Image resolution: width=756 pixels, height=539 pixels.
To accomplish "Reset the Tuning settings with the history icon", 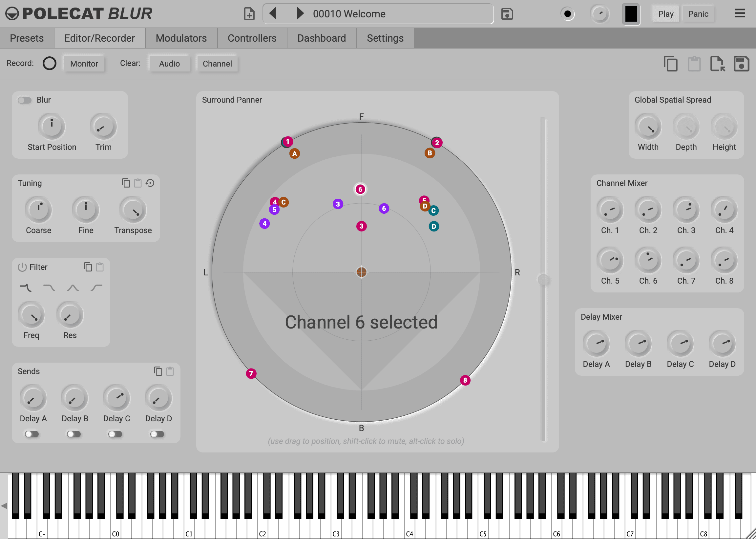I will click(x=150, y=183).
